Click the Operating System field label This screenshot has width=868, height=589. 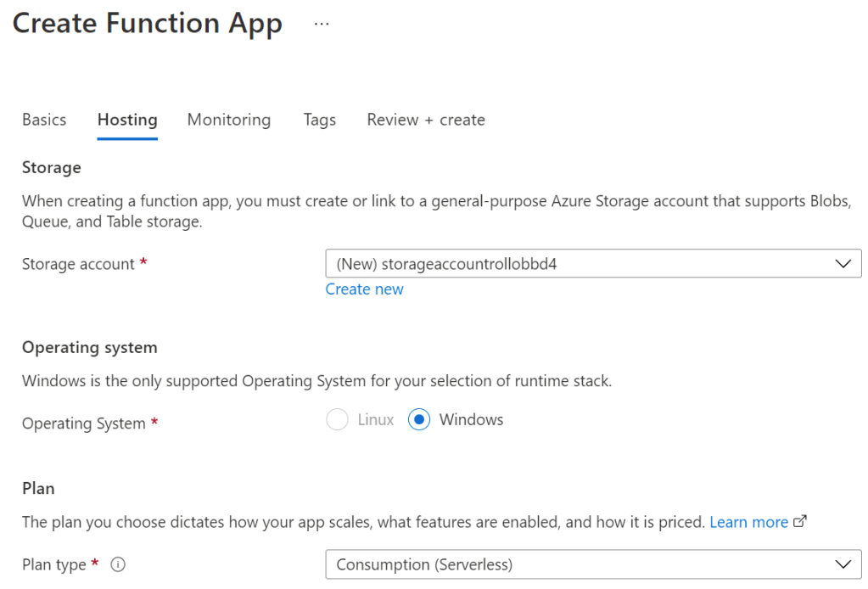click(x=84, y=424)
